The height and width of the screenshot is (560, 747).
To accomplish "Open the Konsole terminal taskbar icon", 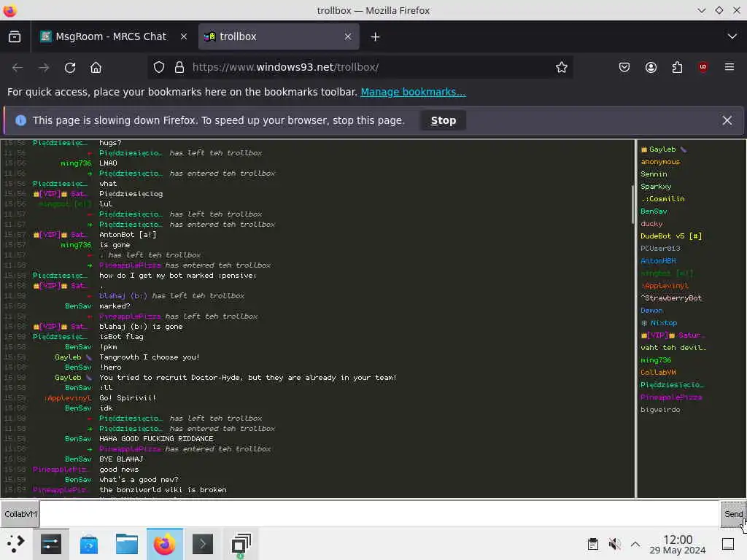I will click(203, 544).
